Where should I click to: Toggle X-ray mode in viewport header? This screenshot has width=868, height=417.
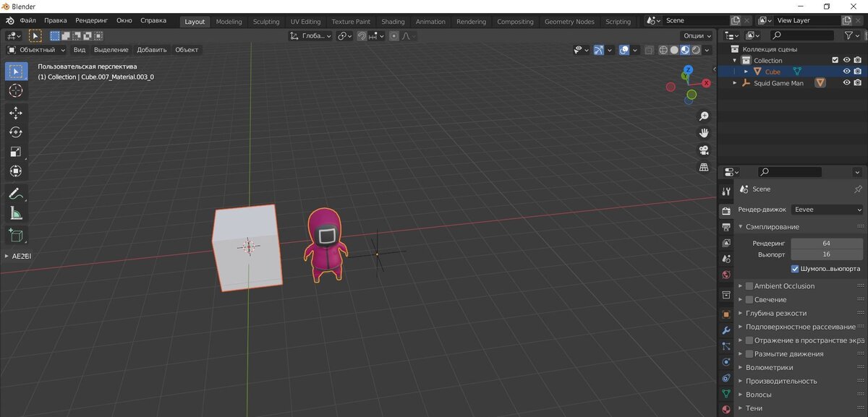649,50
